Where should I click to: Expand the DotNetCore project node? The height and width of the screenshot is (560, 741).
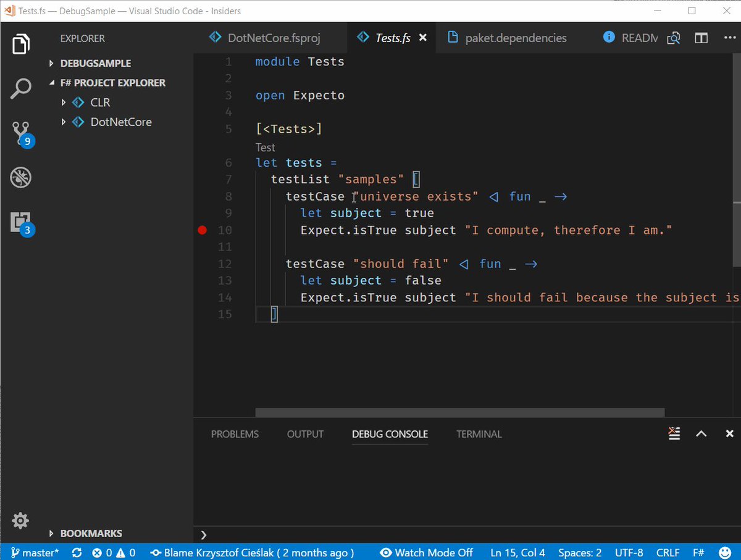tap(63, 122)
